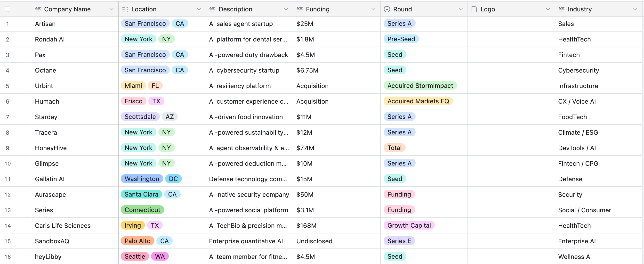Click the Miami location tag
The image size is (644, 264).
coord(133,86)
